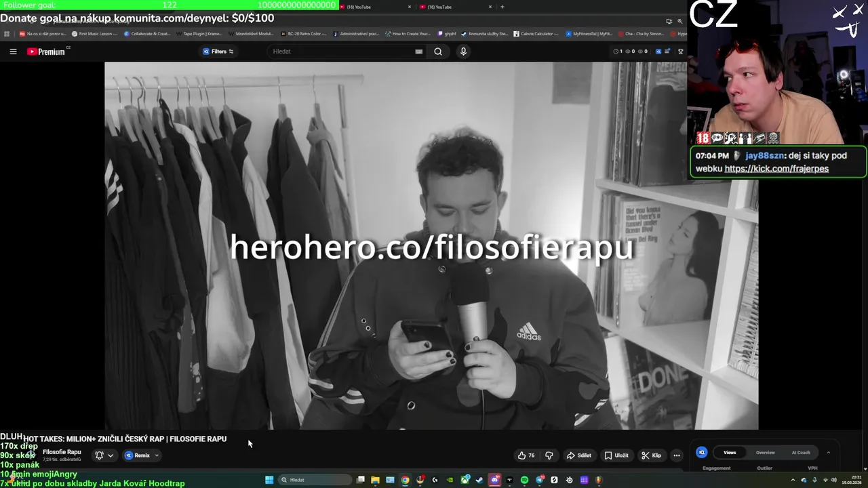Open Steam from the taskbar

479,480
